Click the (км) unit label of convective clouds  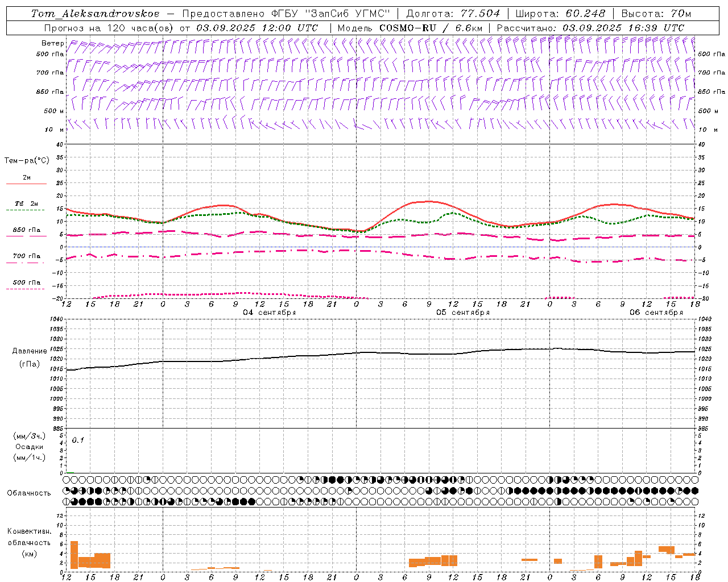[x=30, y=554]
